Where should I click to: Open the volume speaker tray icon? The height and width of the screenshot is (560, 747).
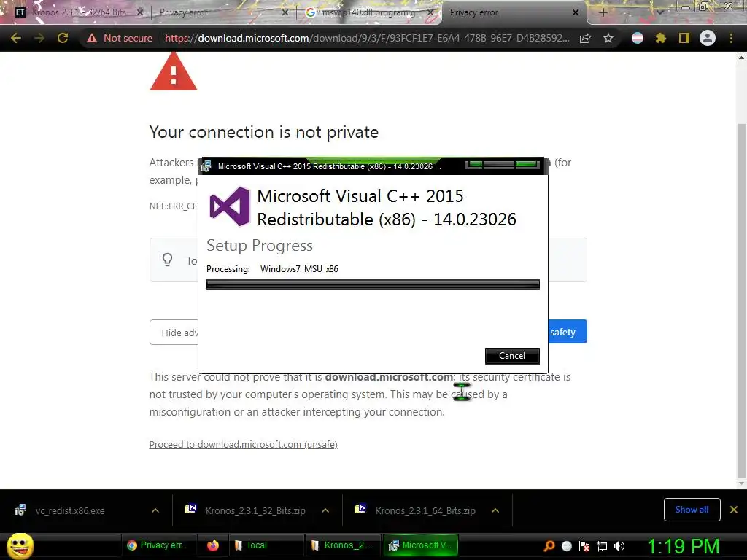(619, 546)
